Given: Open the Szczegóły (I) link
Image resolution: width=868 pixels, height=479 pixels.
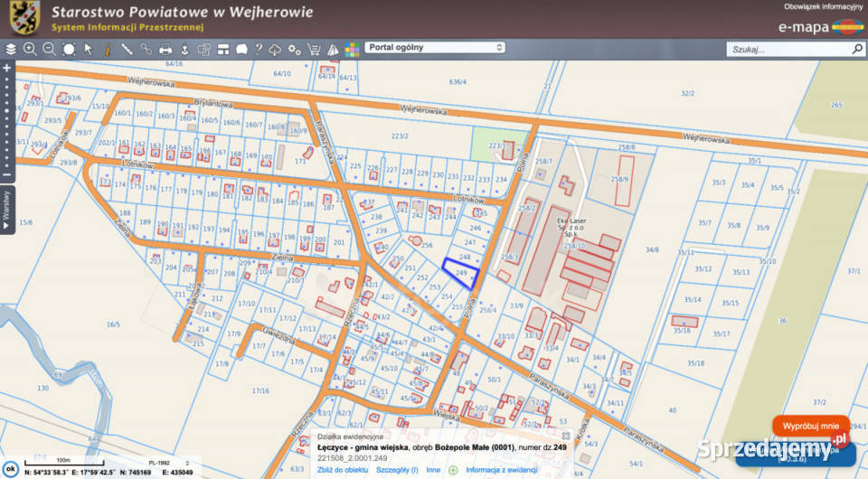Looking at the screenshot, I should coord(396,470).
